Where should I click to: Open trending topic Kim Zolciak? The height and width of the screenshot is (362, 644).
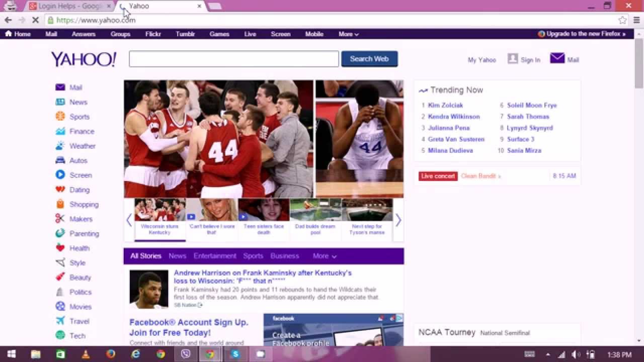(445, 105)
